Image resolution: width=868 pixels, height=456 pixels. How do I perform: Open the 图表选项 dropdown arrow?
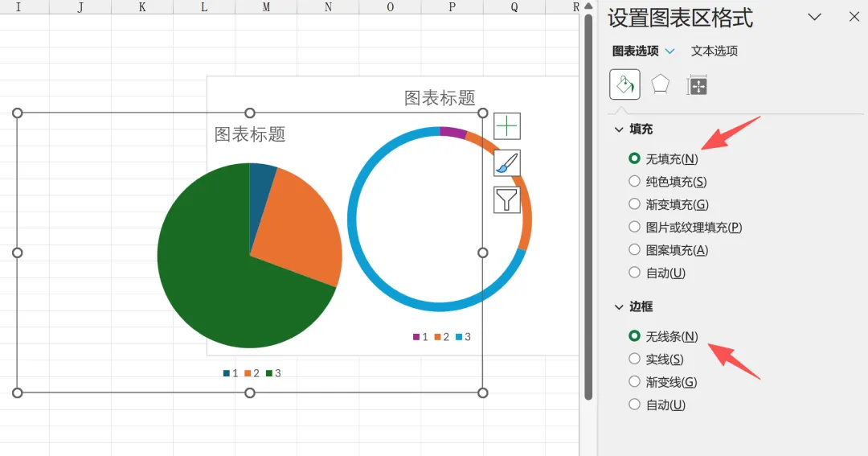[x=669, y=51]
